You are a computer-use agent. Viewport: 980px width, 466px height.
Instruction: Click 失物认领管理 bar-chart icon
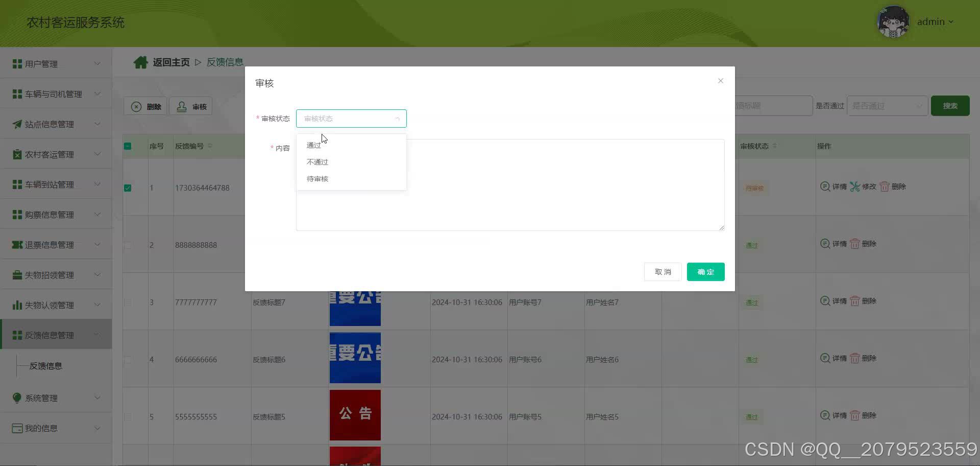coord(17,305)
